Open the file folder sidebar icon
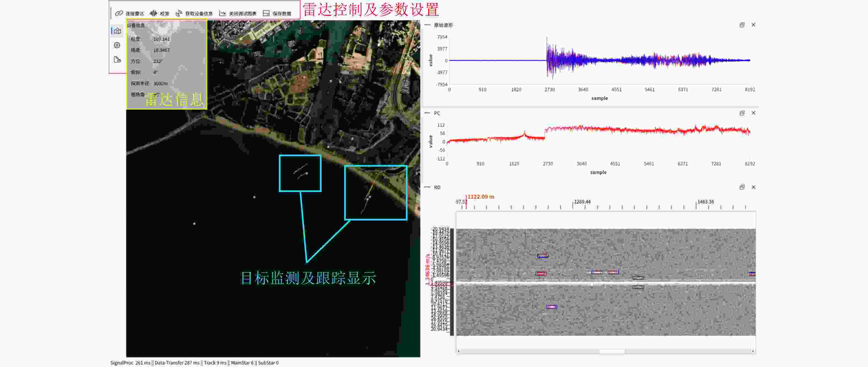Screen dimensions: 868x367 (x=117, y=60)
